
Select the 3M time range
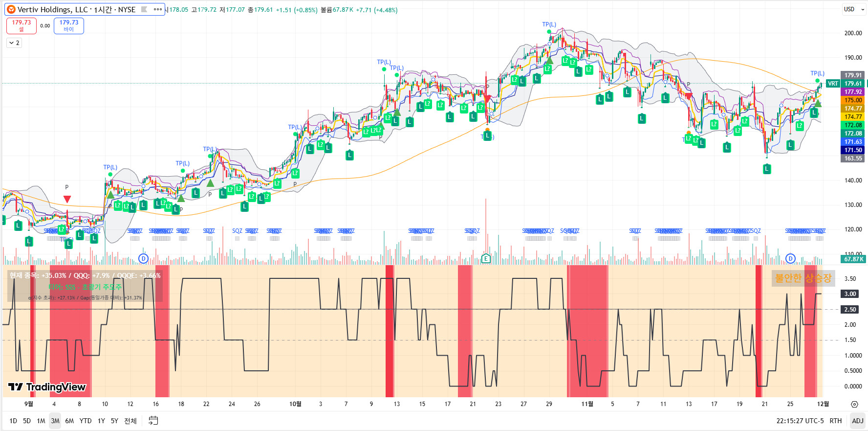click(55, 421)
